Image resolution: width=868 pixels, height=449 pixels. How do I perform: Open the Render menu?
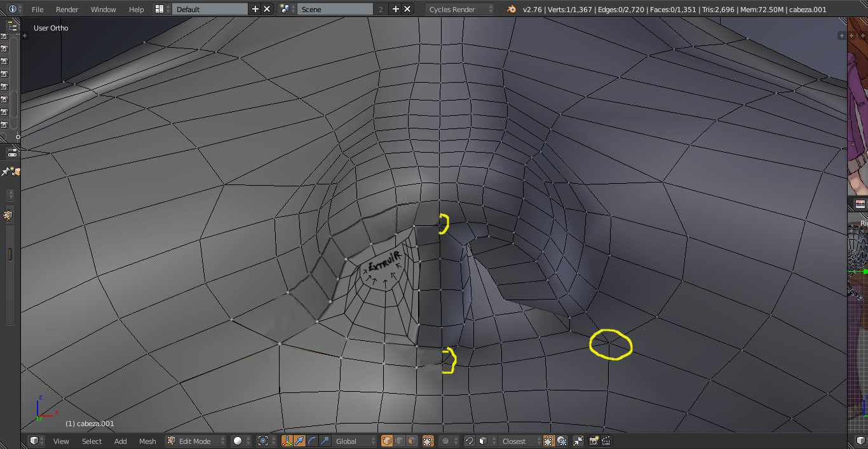(x=67, y=9)
